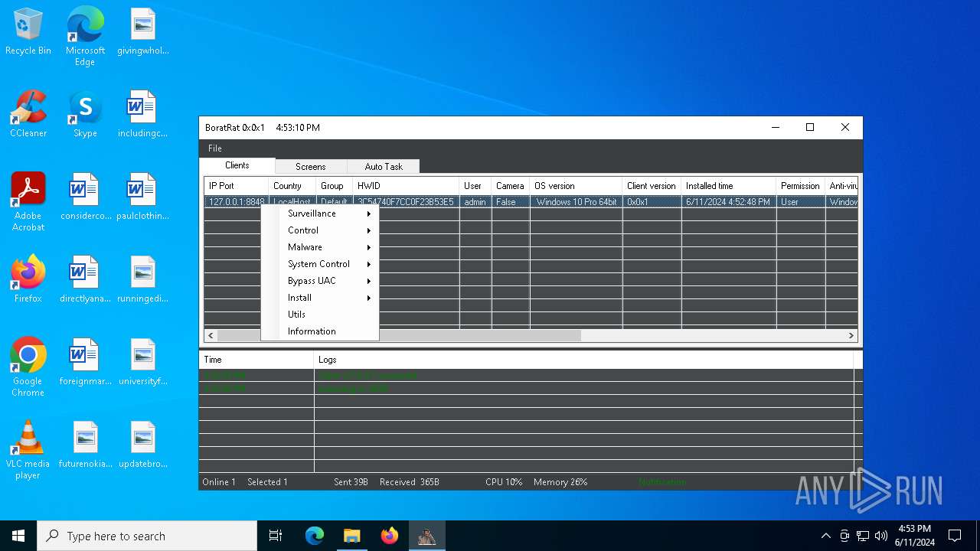
Task: Select the updatebro... image file icon
Action: pyautogui.click(x=143, y=445)
